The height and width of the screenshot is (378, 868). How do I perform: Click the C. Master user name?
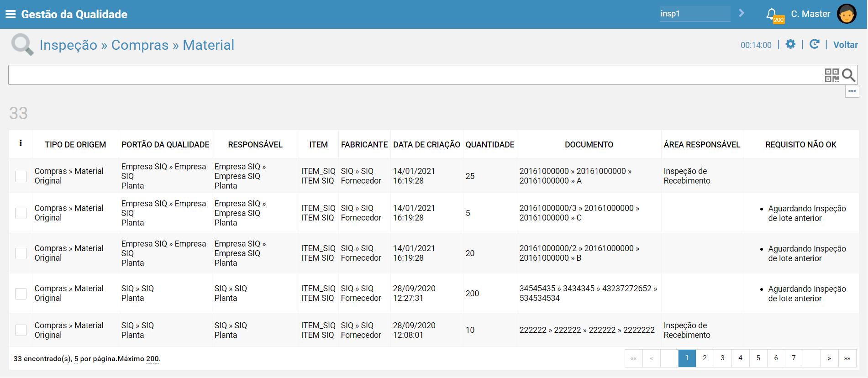tap(810, 14)
